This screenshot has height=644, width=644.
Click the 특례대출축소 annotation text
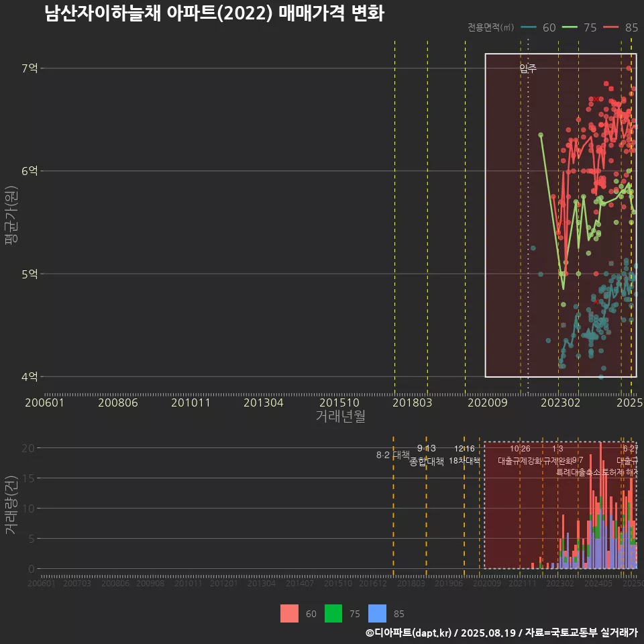pyautogui.click(x=578, y=472)
